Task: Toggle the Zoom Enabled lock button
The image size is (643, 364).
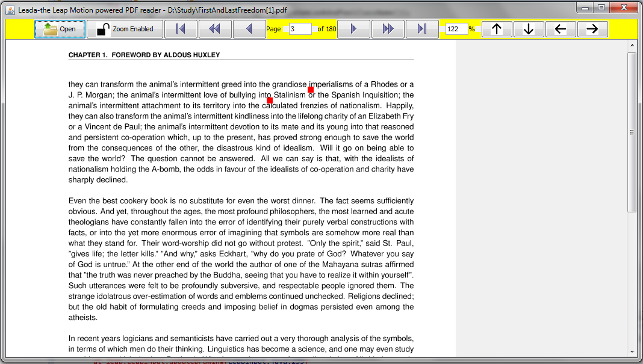Action: point(125,29)
